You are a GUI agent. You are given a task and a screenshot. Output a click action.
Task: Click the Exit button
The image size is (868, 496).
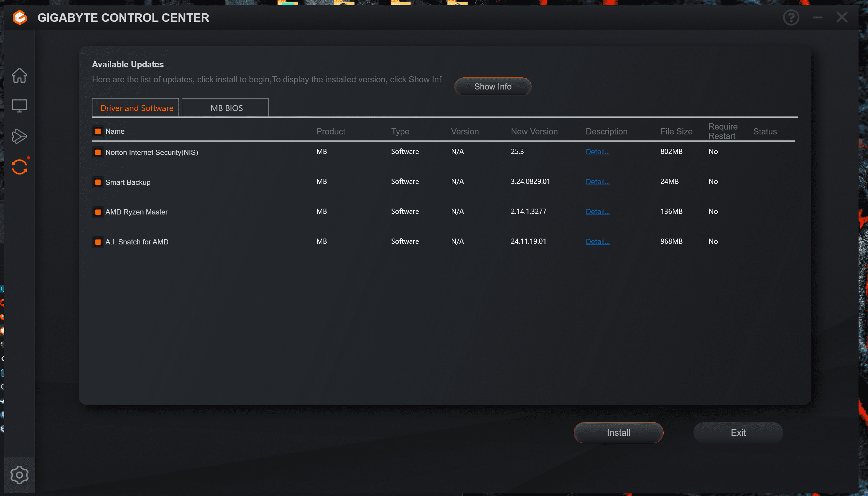pos(738,433)
